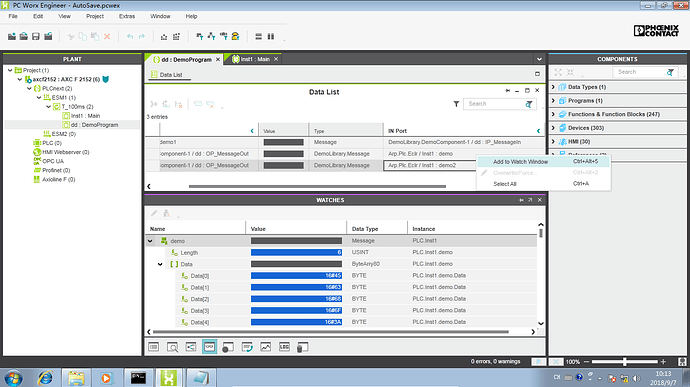690x387 pixels.
Task: Click the Windows Start button
Action: pos(13,378)
